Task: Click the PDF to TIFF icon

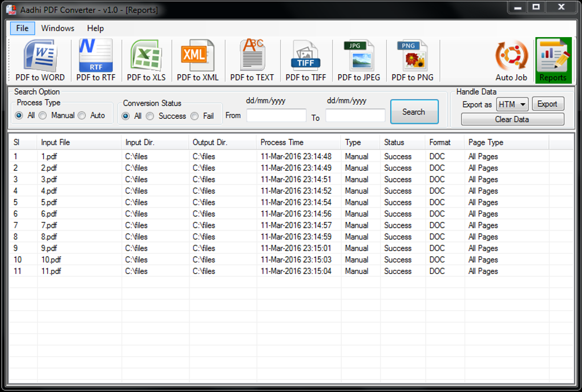Action: click(306, 59)
